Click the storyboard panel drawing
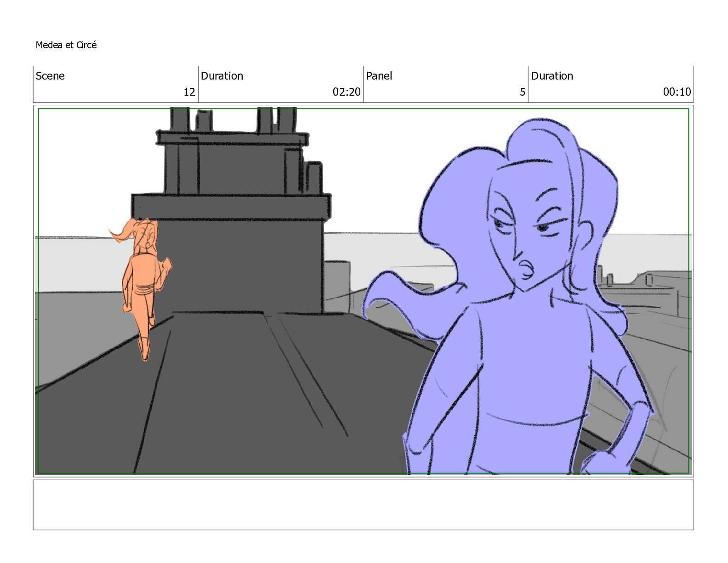728x563 pixels. (363, 291)
